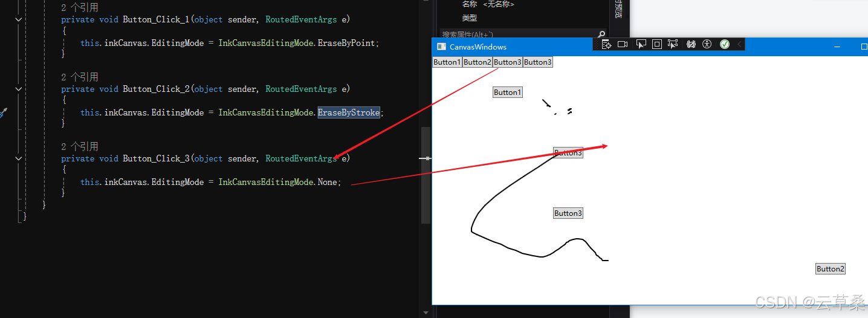Image resolution: width=868 pixels, height=318 pixels.
Task: Collapse the debug toolbar with the chevron
Action: [739, 44]
